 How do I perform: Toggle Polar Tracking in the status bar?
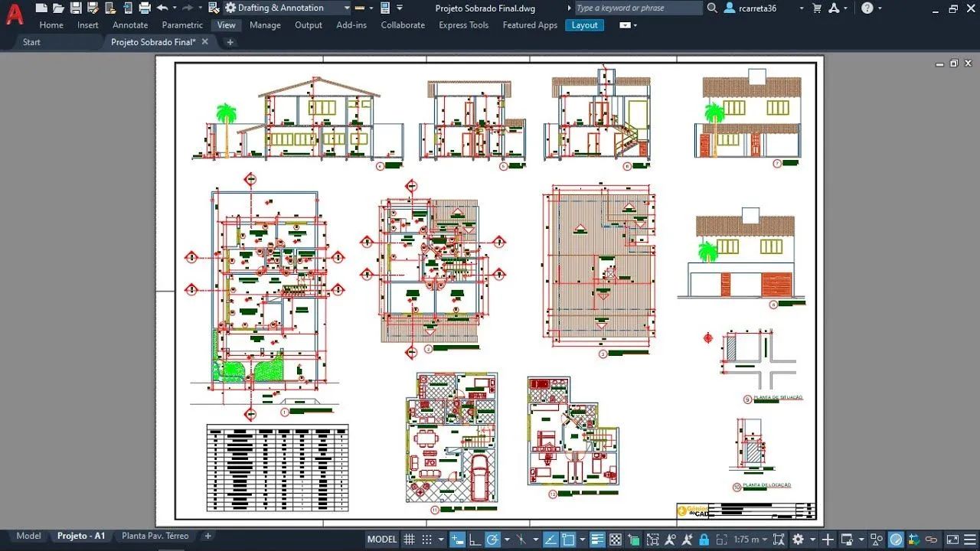pos(493,539)
